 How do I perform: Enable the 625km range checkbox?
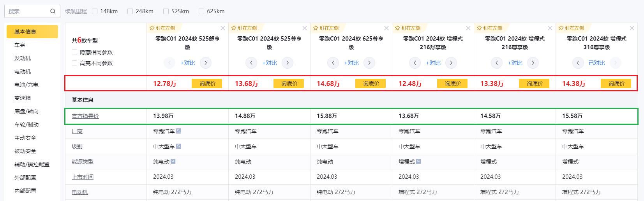pos(201,11)
